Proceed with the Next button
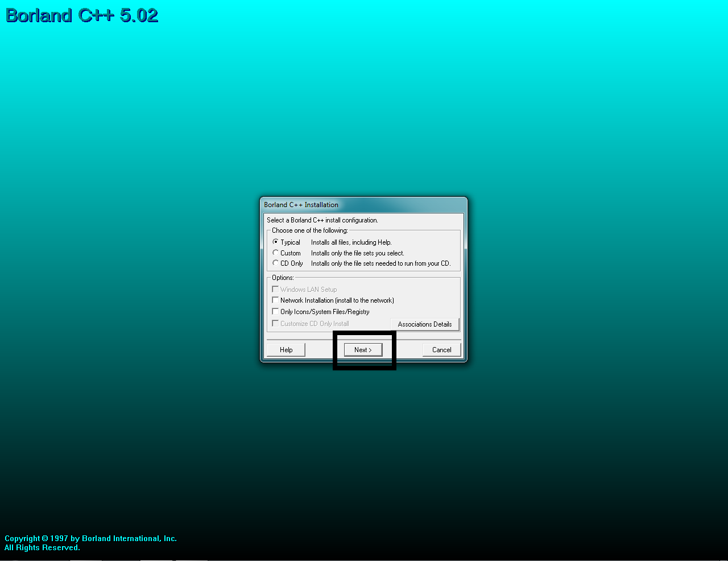728x561 pixels. (363, 350)
